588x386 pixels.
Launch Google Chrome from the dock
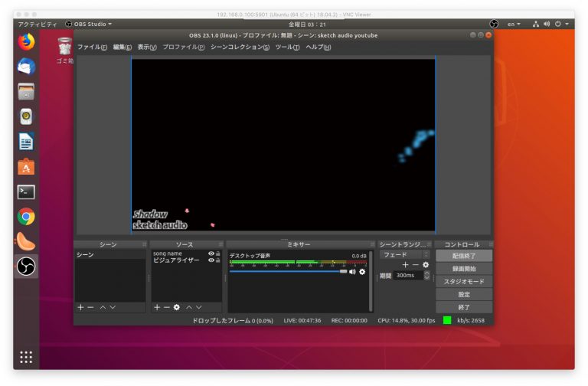coord(26,217)
